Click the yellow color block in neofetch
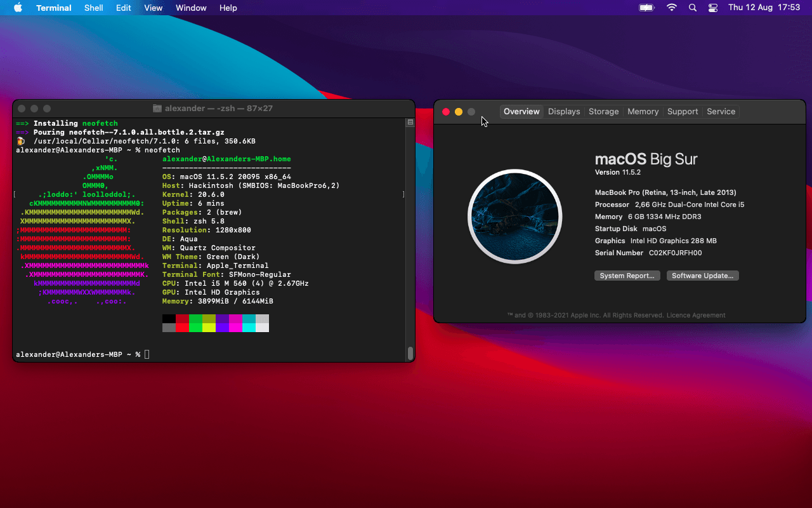Viewport: 812px width, 508px height. tap(209, 328)
